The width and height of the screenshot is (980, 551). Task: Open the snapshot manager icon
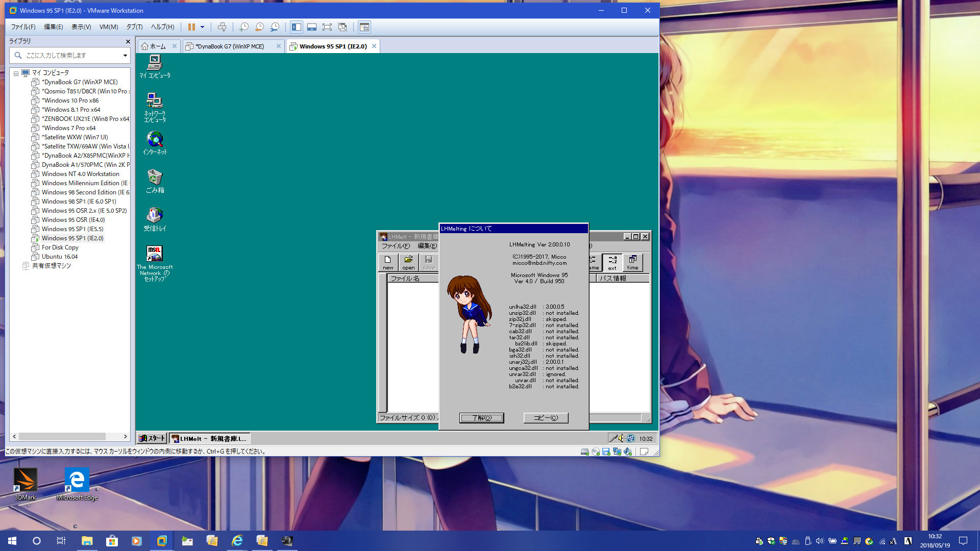[275, 27]
